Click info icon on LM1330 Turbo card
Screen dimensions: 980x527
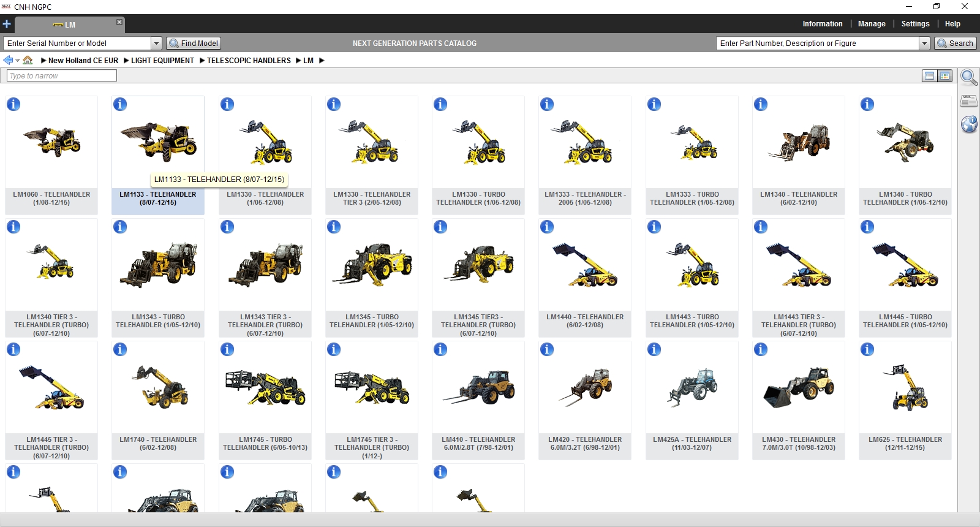pos(440,104)
